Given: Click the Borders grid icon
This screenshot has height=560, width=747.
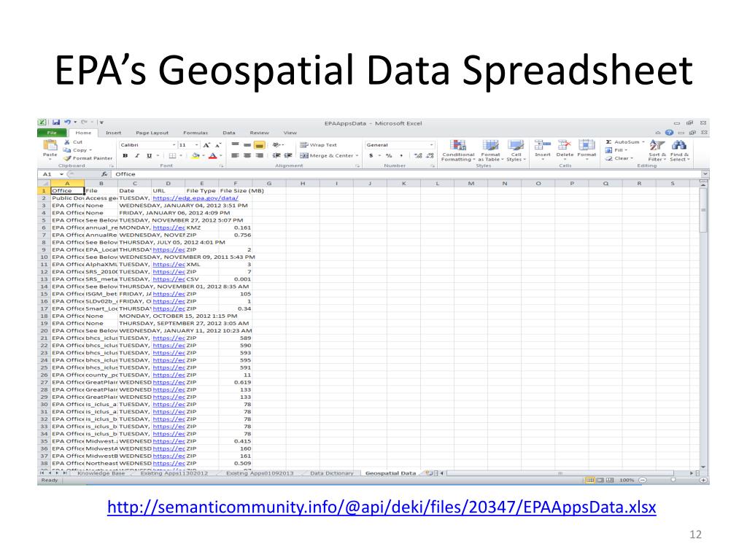Looking at the screenshot, I should point(172,156).
